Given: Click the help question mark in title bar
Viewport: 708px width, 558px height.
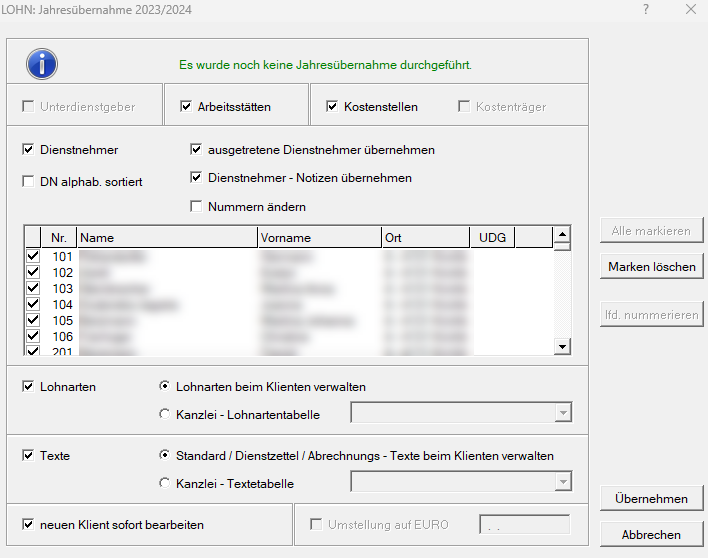Looking at the screenshot, I should coord(646,10).
